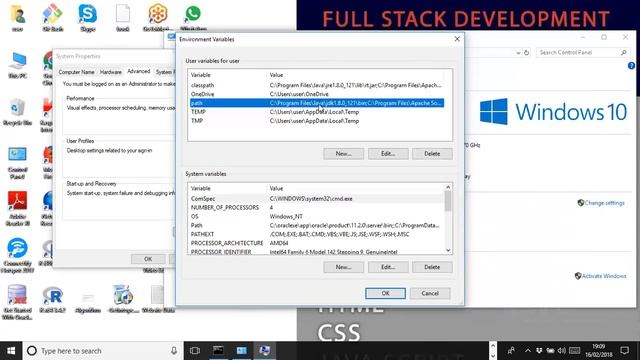The image size is (640, 360).
Task: Click the Type here to search box
Action: click(x=102, y=351)
